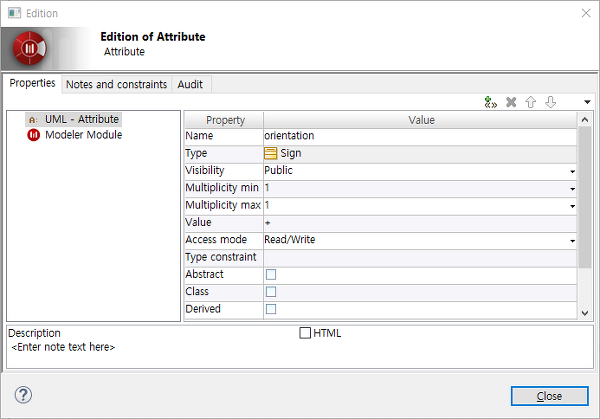Click the 'Type' property label
This screenshot has width=600, height=419.
pyautogui.click(x=196, y=153)
